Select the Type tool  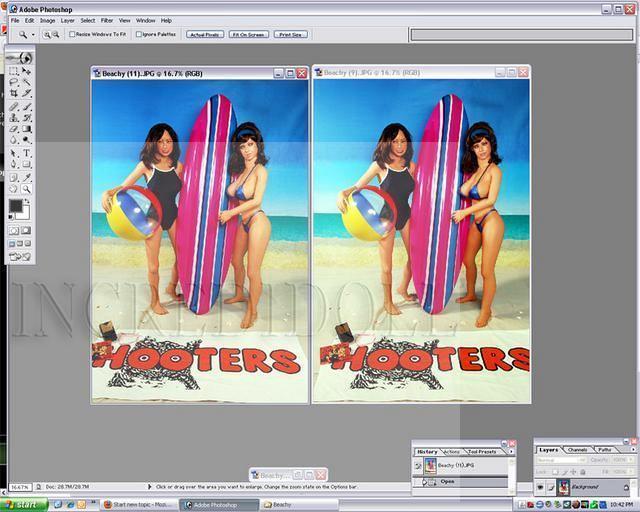point(26,154)
